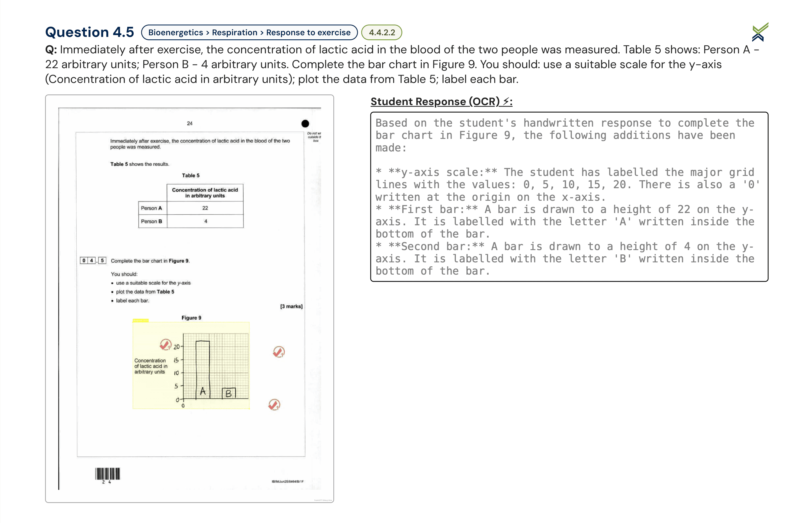Click the 'IB/M/Jun25/8464/B/1F' footer code
812x523 pixels.
(x=287, y=481)
